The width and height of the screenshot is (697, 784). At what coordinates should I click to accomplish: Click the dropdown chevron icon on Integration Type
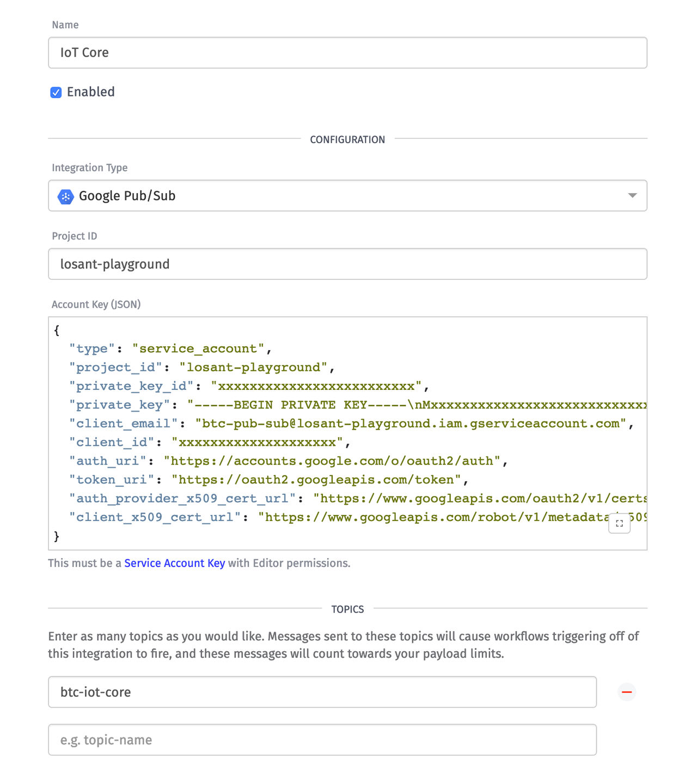tap(632, 195)
